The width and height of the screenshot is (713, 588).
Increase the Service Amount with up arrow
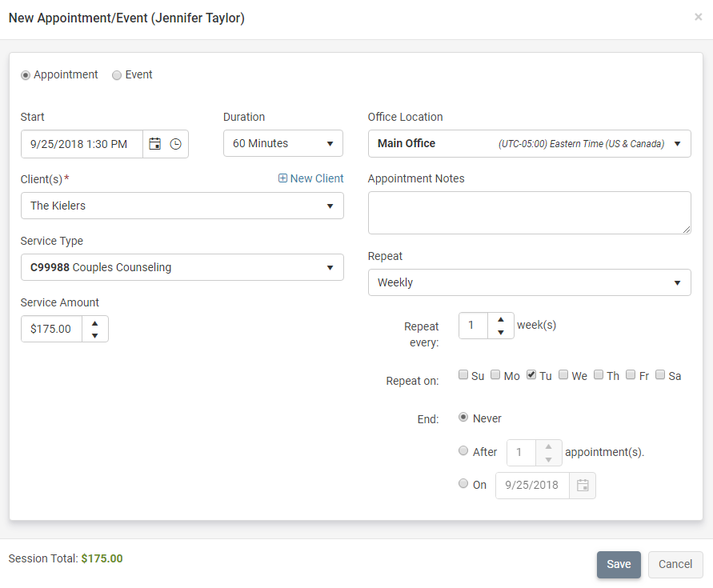coord(94,323)
